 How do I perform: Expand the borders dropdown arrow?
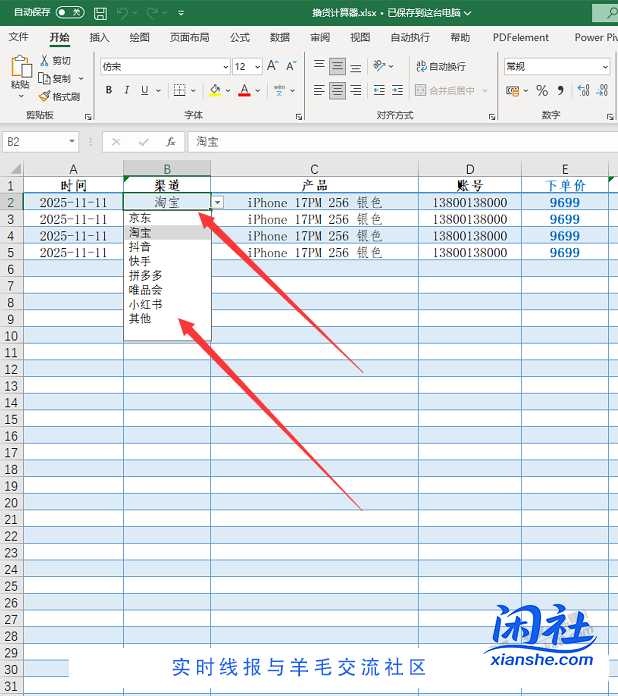(194, 91)
